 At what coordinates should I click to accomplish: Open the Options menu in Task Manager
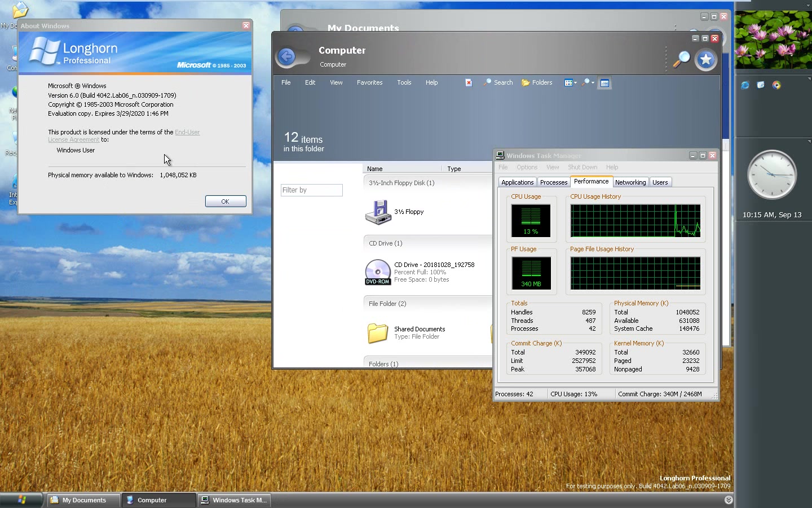(x=527, y=167)
